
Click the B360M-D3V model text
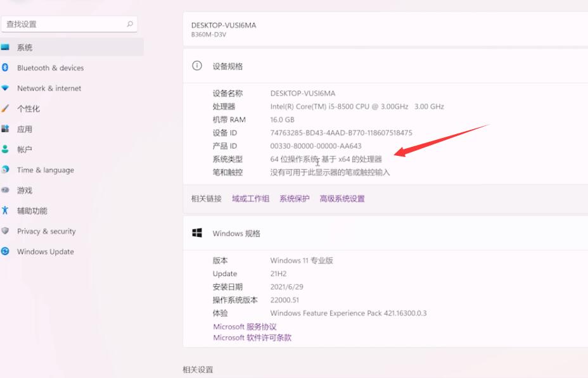(x=208, y=34)
